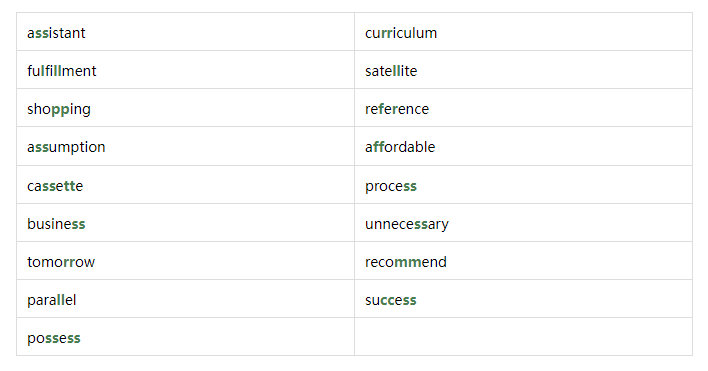Select the "recommend" entry
The width and height of the screenshot is (708, 371).
coord(406,262)
